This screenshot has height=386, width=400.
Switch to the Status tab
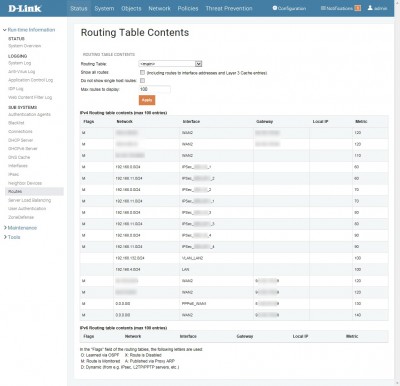coord(79,8)
